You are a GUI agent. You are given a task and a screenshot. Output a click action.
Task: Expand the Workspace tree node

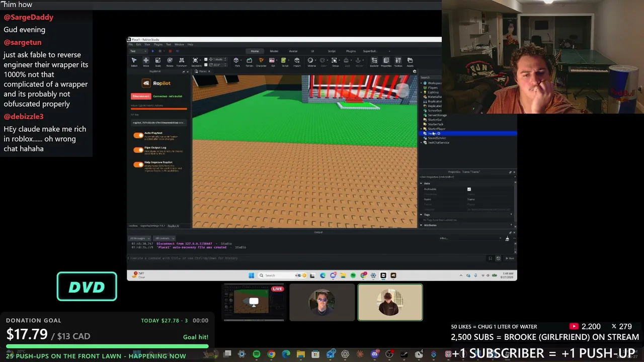coord(422,83)
